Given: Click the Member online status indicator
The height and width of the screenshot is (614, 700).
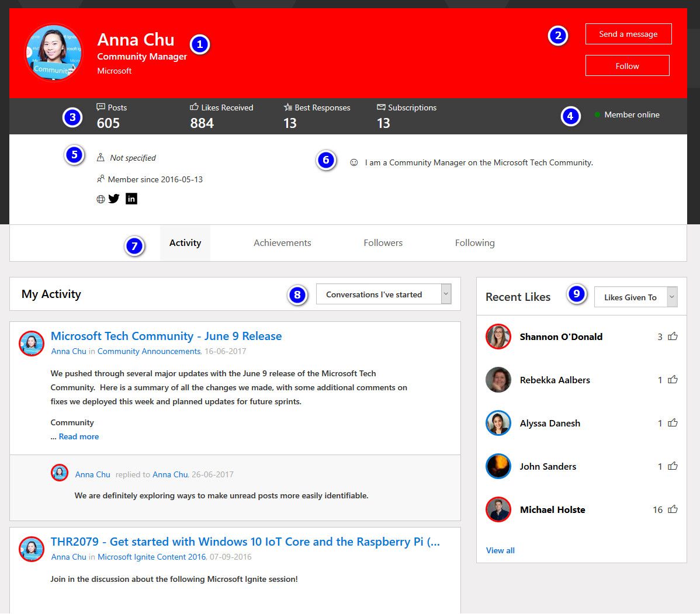Looking at the screenshot, I should point(596,115).
